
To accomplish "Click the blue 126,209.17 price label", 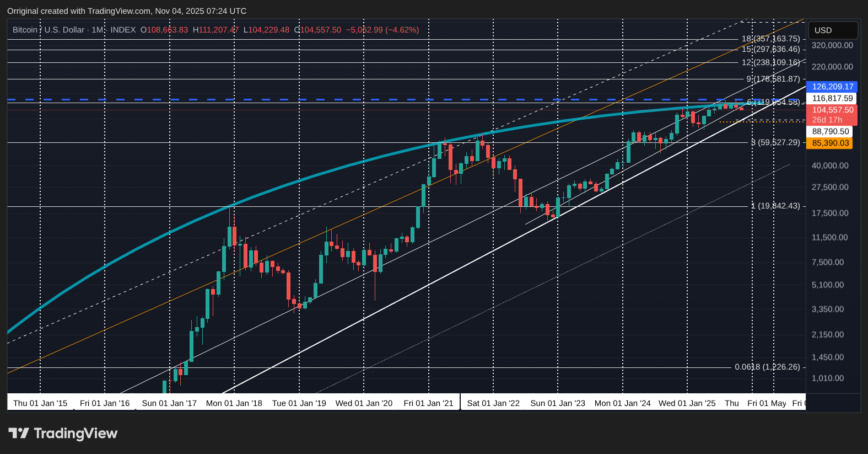I will click(832, 87).
